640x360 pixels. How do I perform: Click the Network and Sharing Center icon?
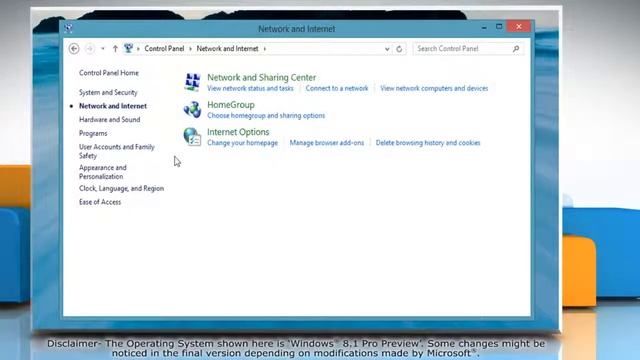coord(192,82)
